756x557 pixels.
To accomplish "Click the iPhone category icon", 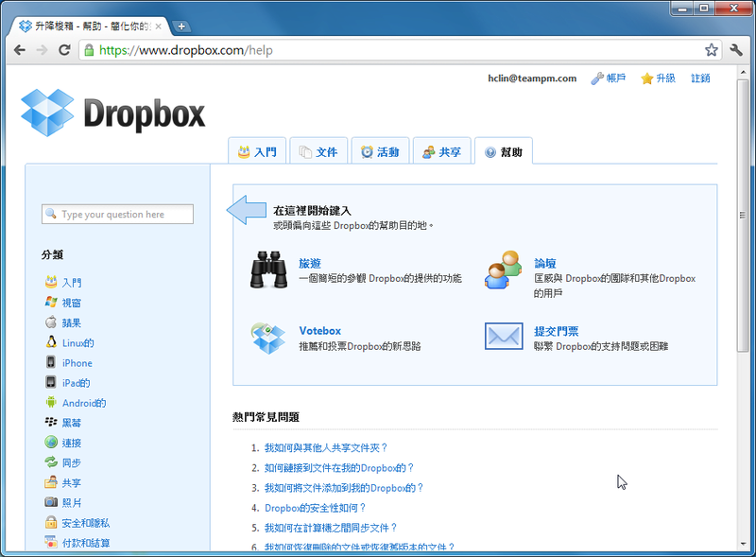I will click(x=51, y=361).
